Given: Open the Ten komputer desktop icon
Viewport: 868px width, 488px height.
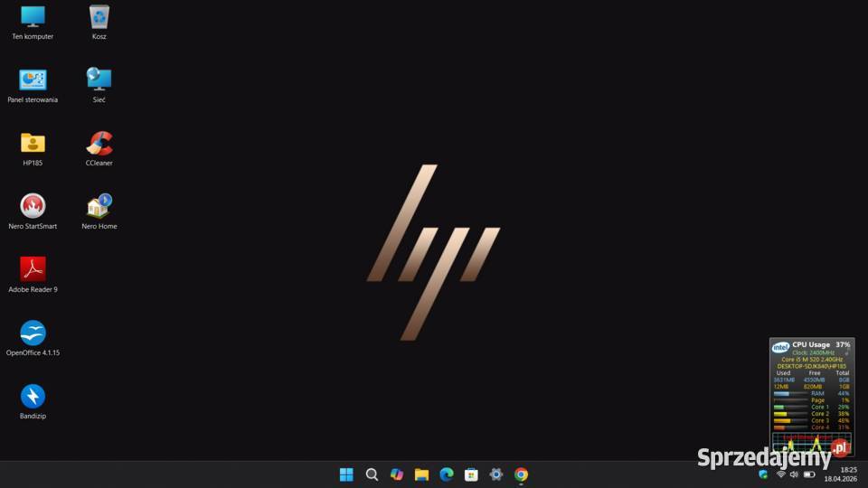Looking at the screenshot, I should tap(33, 23).
